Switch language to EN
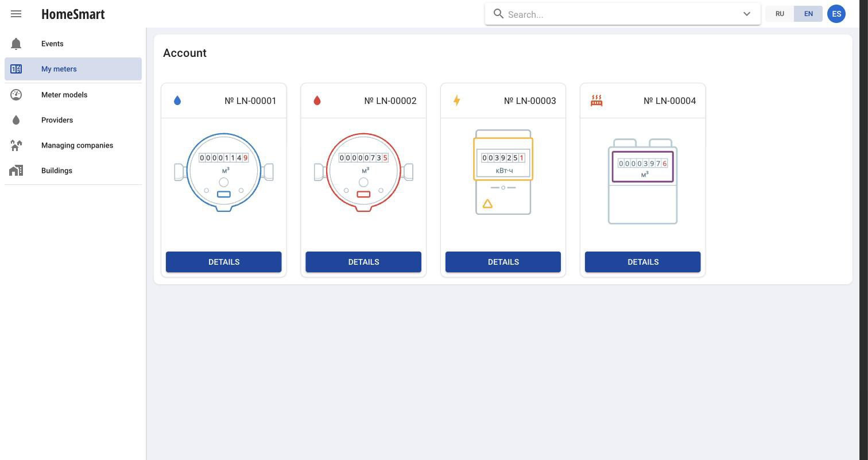The width and height of the screenshot is (868, 460). (808, 14)
